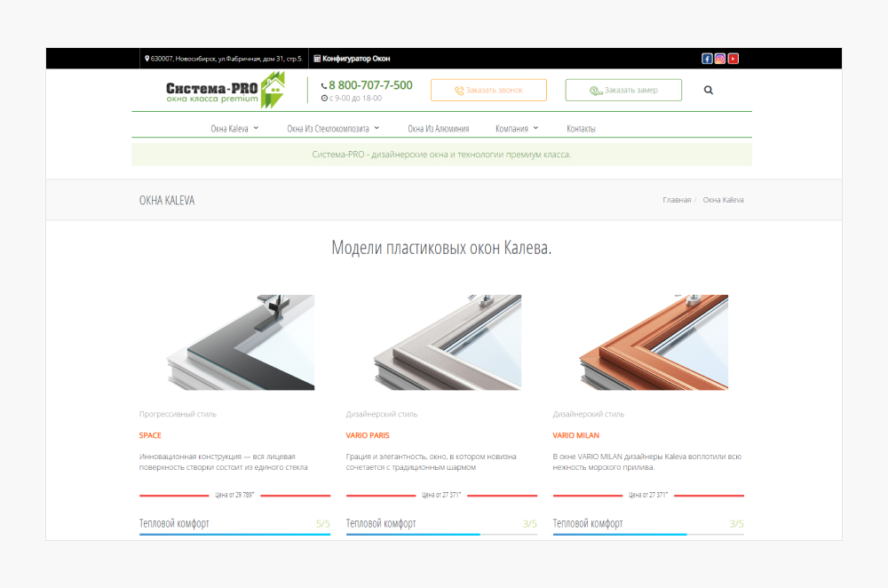
Task: Call the number 8 800-707-7-500
Action: (x=370, y=85)
